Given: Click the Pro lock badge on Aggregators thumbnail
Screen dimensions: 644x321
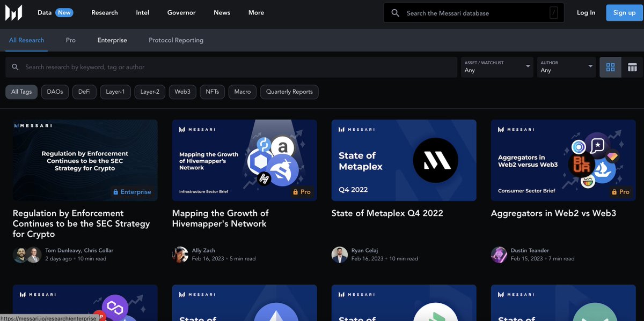Looking at the screenshot, I should (620, 192).
